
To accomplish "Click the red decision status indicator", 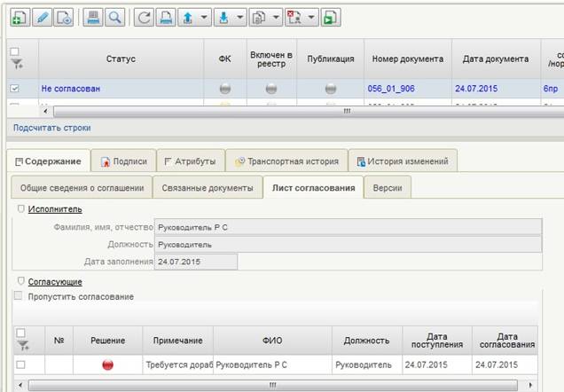I will coord(107,365).
